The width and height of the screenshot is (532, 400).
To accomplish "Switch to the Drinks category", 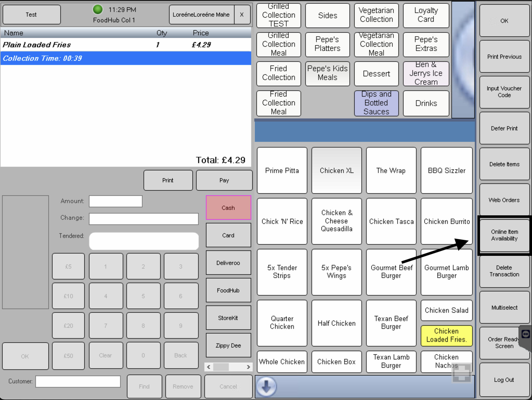I will 426,103.
